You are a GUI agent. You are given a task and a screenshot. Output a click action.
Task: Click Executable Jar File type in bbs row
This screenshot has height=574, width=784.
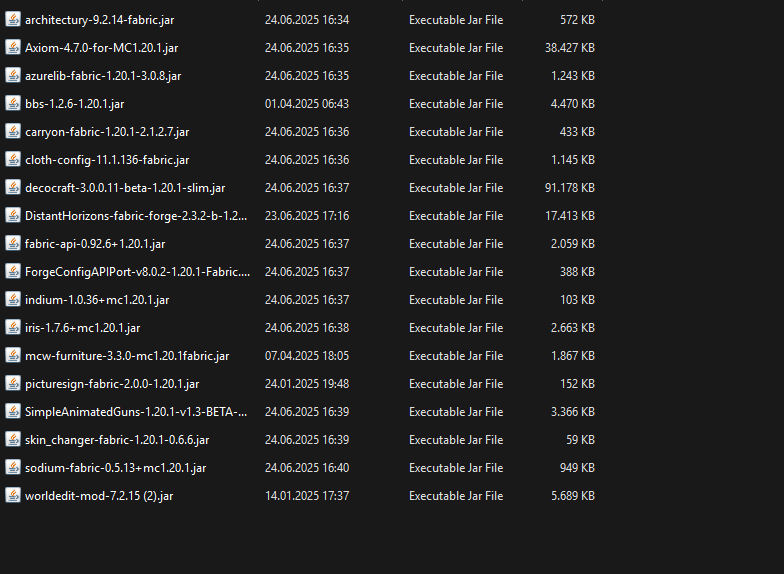click(x=456, y=104)
